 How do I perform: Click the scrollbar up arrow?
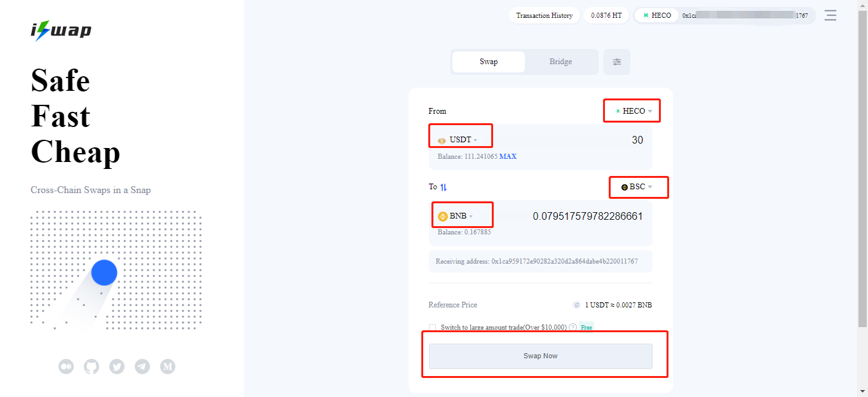point(862,4)
